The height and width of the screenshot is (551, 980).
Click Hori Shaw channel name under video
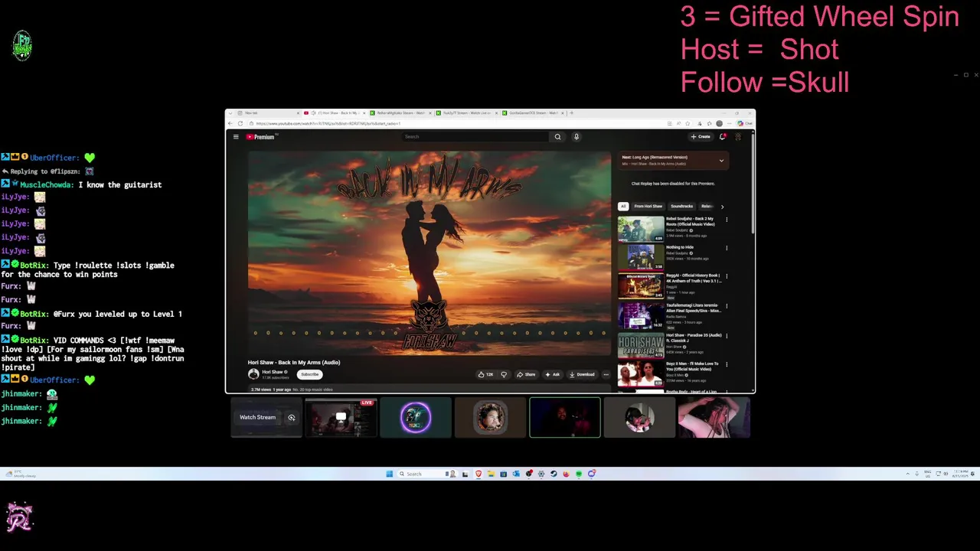(x=273, y=372)
